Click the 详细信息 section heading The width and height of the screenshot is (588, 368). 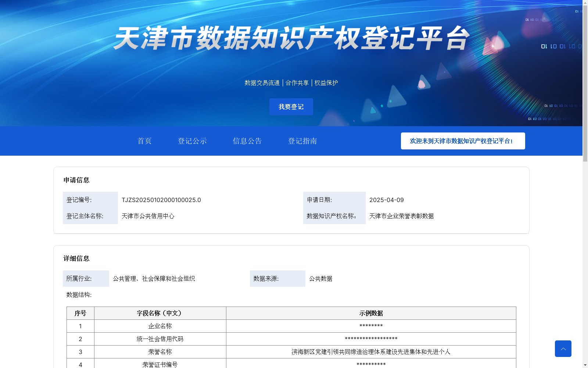coord(76,258)
